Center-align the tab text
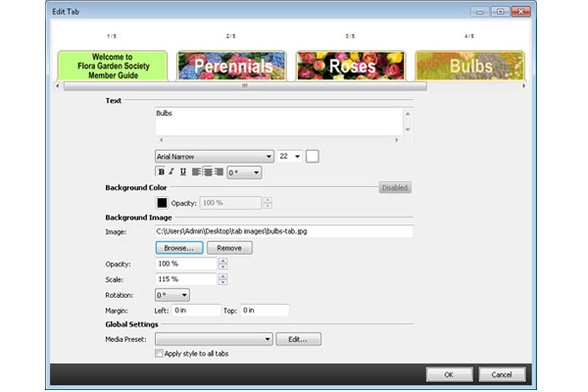The width and height of the screenshot is (588, 392). pyautogui.click(x=208, y=172)
